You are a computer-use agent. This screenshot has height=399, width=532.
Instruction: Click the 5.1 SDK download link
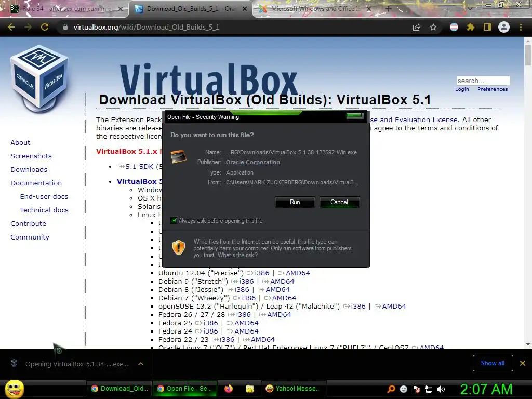pyautogui.click(x=139, y=167)
